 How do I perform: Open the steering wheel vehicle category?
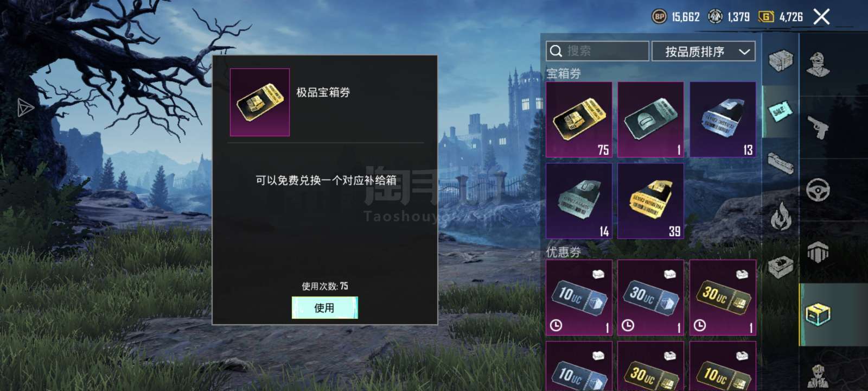[x=818, y=191]
